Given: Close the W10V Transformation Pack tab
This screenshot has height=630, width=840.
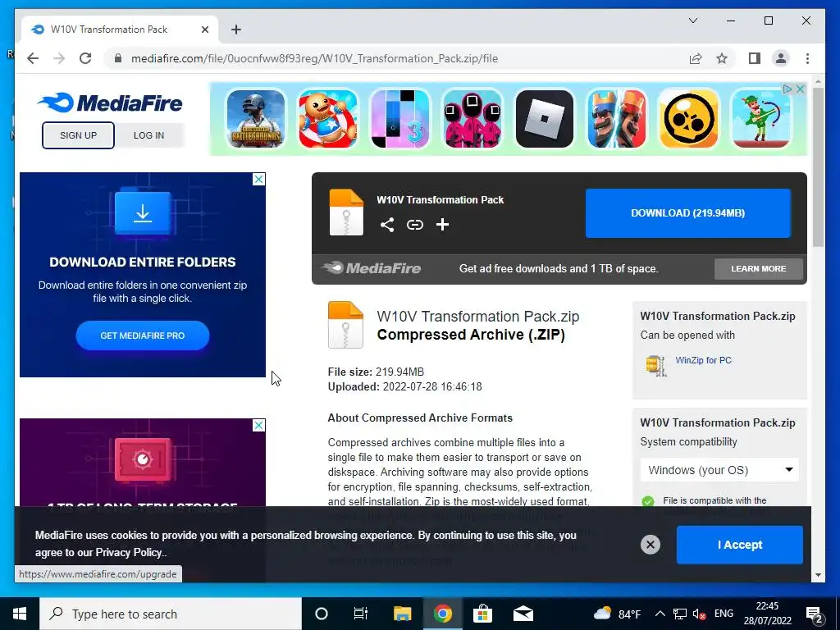Looking at the screenshot, I should (x=204, y=30).
